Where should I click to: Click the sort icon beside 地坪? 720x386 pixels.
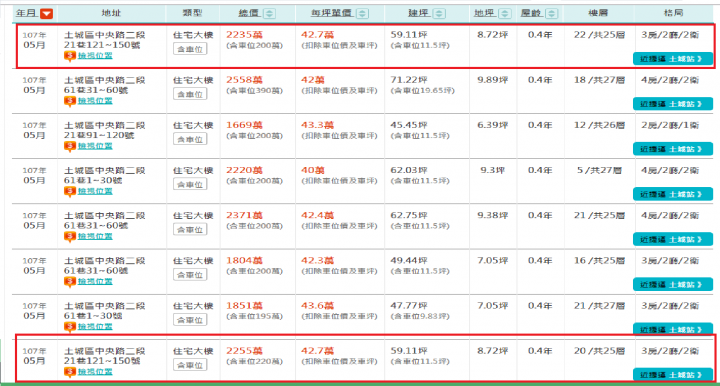click(x=505, y=14)
